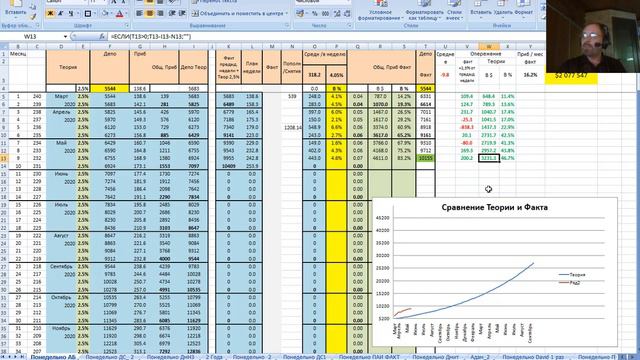The width and height of the screenshot is (640, 360).
Task: Open Выравнивание dialog launcher
Action: [287, 26]
